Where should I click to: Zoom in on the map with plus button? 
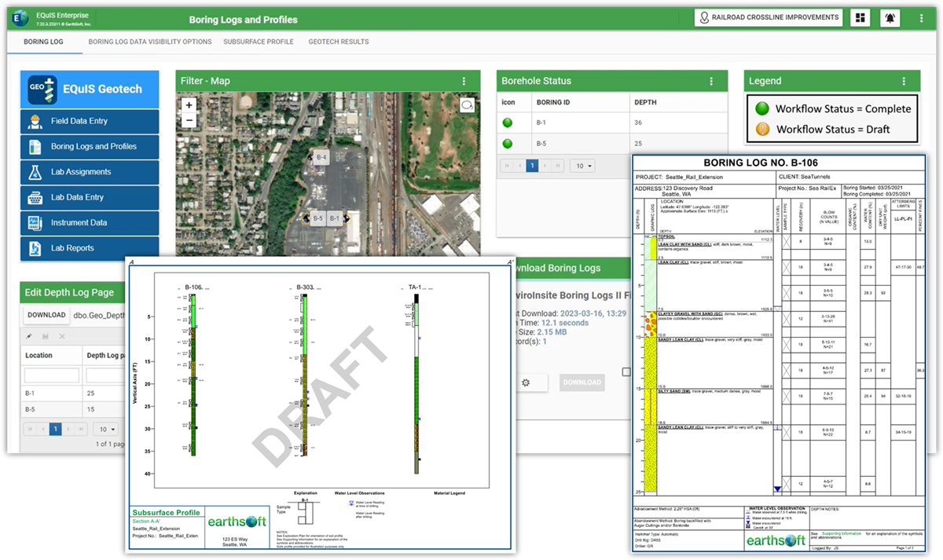coord(189,104)
